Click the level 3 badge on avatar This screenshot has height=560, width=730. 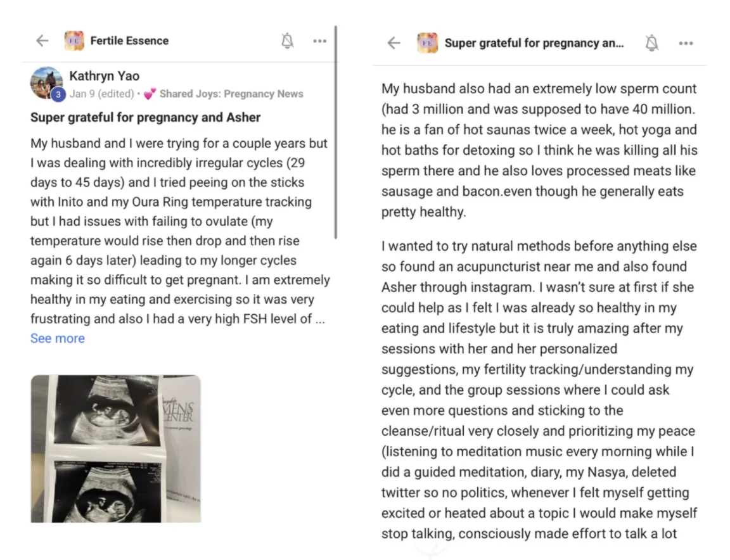(x=58, y=95)
